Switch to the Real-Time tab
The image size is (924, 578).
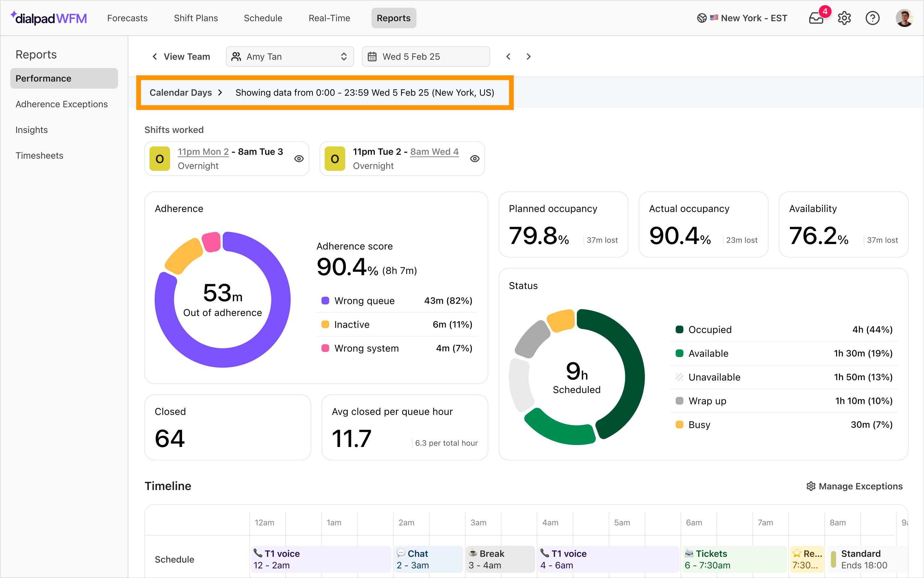tap(329, 18)
